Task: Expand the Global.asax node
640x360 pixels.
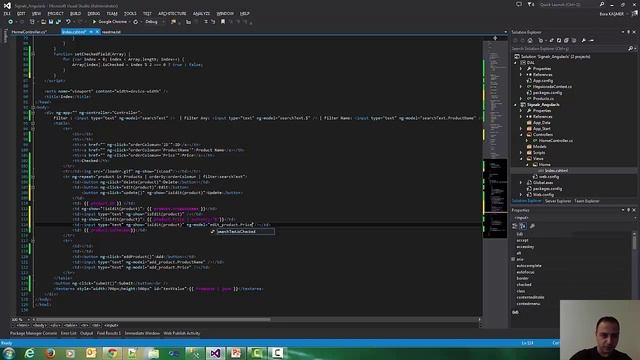Action: pos(521,183)
